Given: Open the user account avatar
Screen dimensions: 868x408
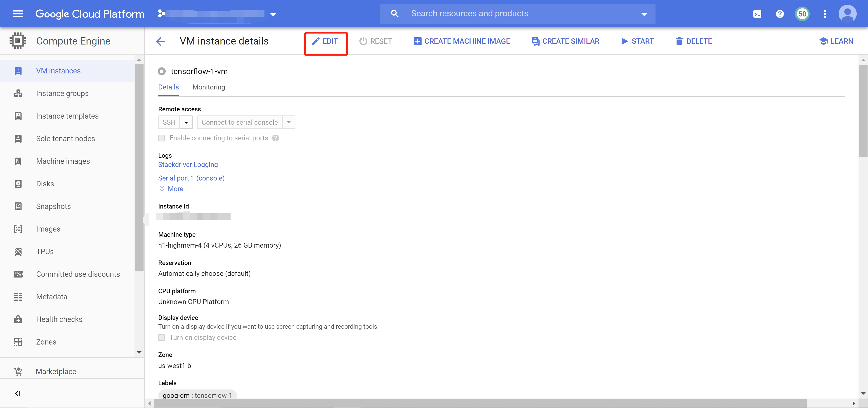Looking at the screenshot, I should 847,14.
